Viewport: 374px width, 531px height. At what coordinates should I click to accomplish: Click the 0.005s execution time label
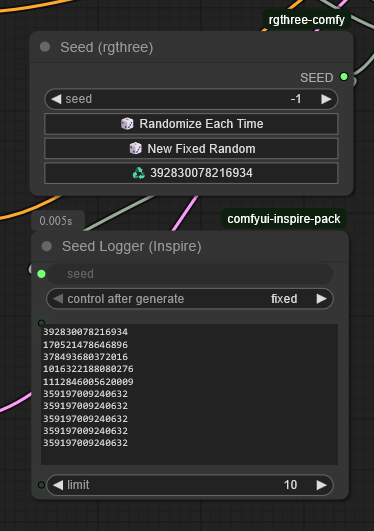pos(56,221)
